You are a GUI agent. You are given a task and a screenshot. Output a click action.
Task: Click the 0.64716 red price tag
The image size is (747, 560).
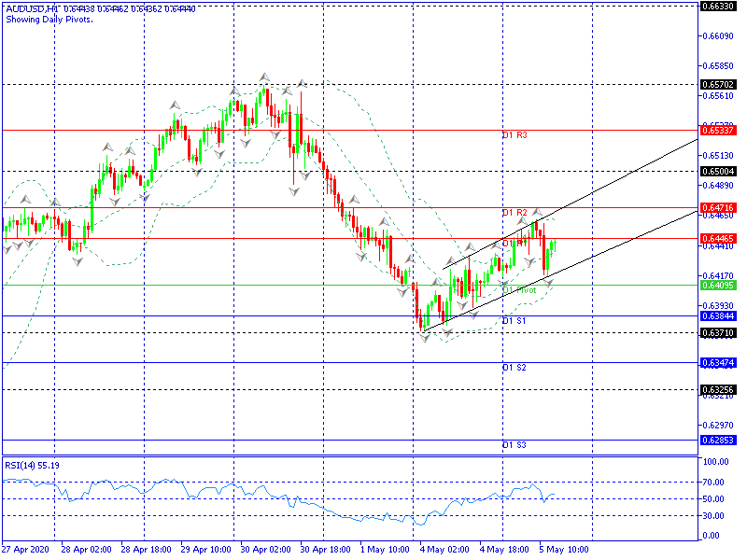pos(718,208)
